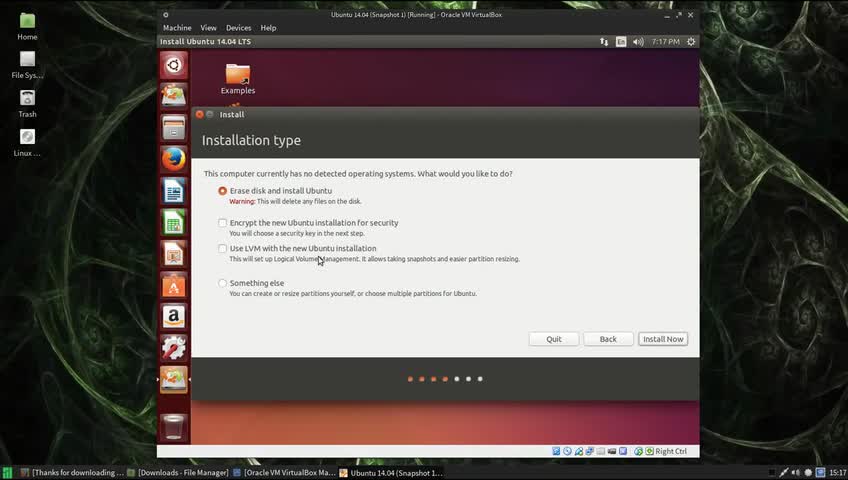
Task: Open the Help menu in VirtualBox
Action: [268, 28]
